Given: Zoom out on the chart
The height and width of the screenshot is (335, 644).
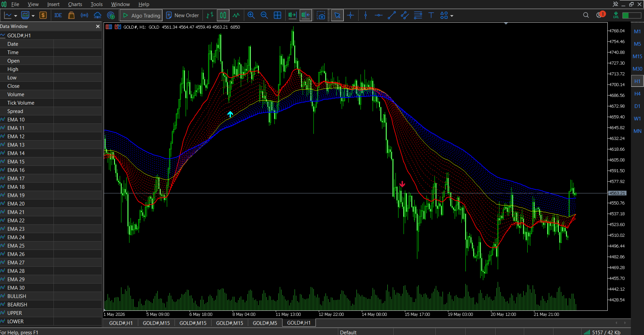Looking at the screenshot, I should [264, 15].
